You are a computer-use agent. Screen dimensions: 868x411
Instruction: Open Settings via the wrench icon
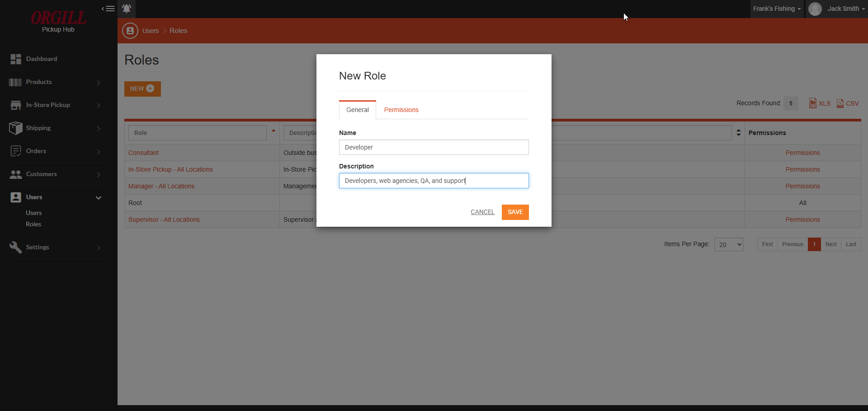pyautogui.click(x=16, y=247)
